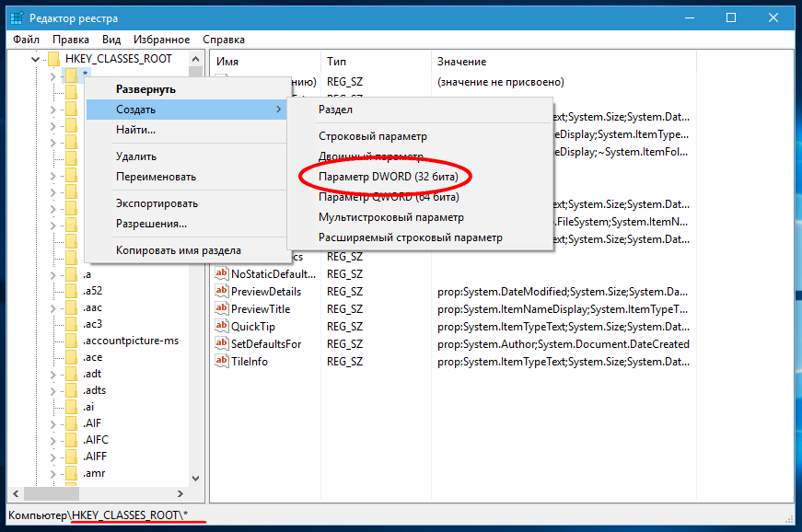Open the Правка menu
This screenshot has width=802, height=532.
pos(71,40)
